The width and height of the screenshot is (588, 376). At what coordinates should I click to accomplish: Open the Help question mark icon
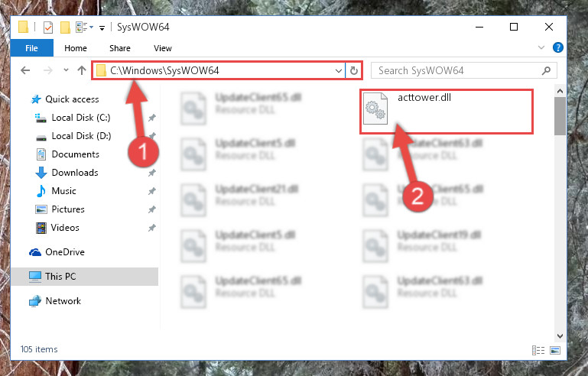coord(557,47)
